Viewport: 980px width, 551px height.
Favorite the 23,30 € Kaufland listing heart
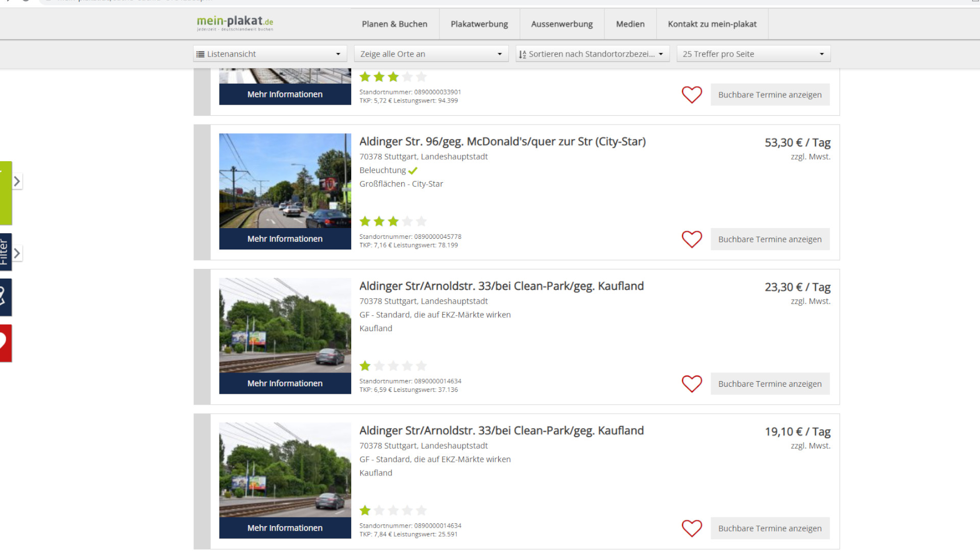[x=692, y=384]
